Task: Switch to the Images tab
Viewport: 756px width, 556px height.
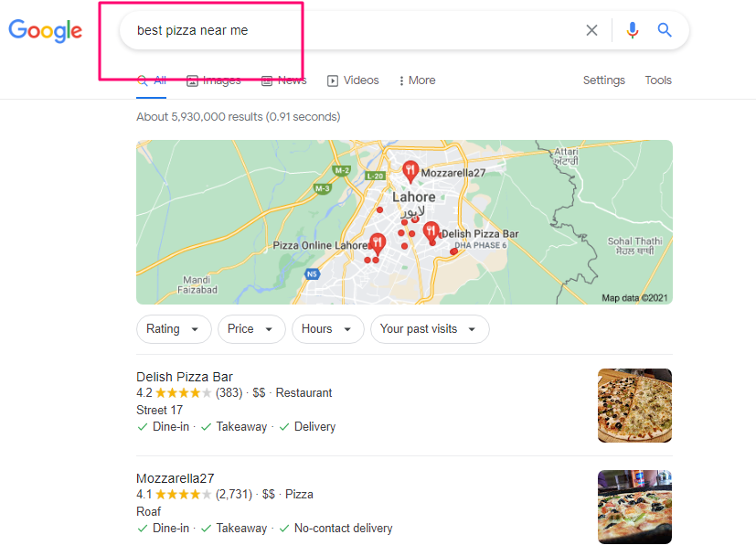Action: pos(213,80)
